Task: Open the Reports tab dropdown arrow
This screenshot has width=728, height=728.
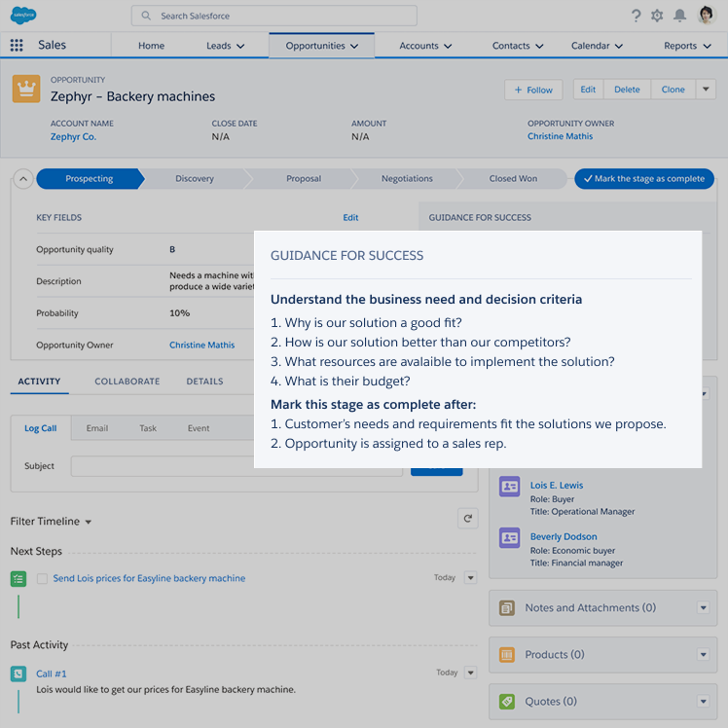Action: pos(707,46)
